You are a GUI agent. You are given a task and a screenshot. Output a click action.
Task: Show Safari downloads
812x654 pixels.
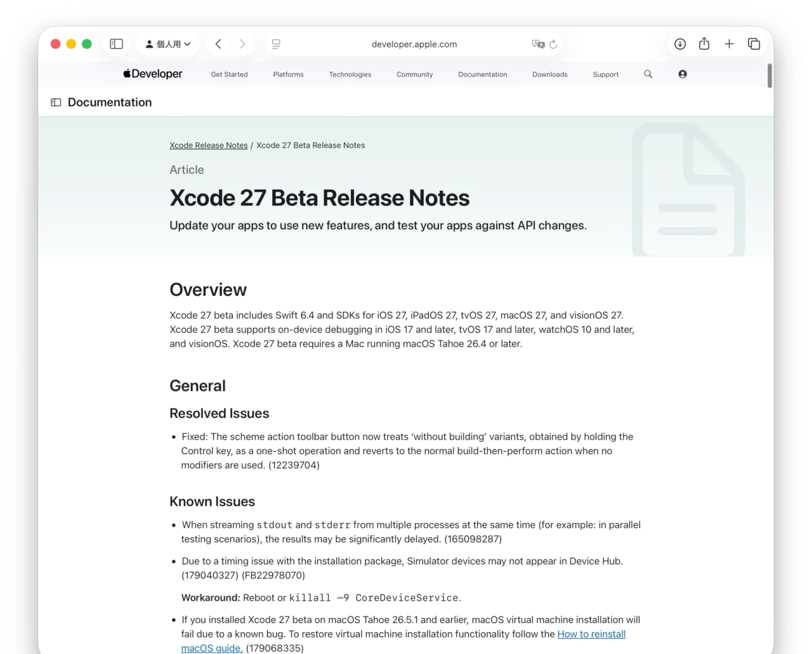point(680,44)
